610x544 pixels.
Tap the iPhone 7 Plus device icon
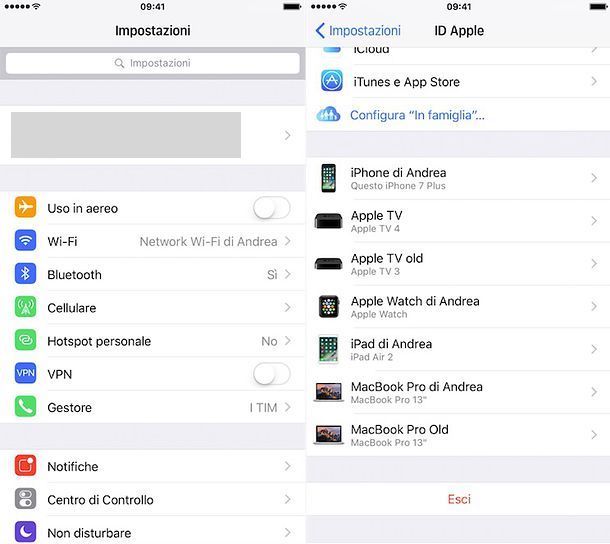coord(328,178)
